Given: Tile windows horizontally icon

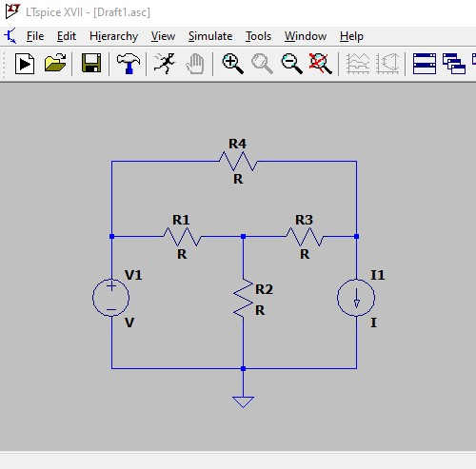Looking at the screenshot, I should coord(425,64).
